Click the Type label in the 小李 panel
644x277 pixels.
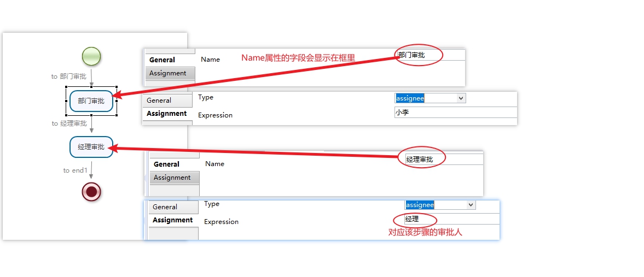tap(206, 97)
